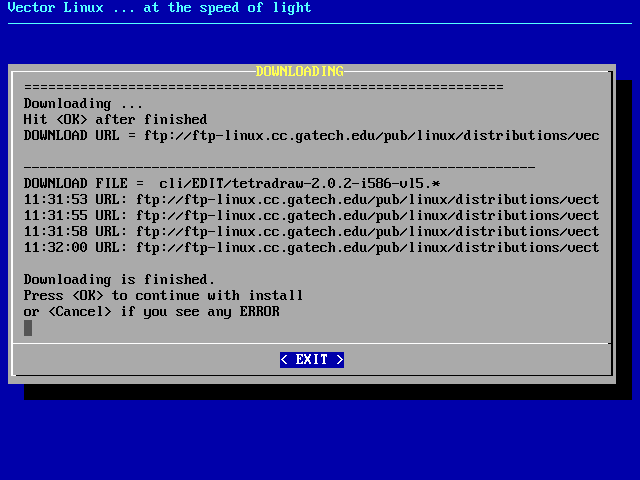This screenshot has height=480, width=640.
Task: Select the DOWNLOAD FILE tetradraw line
Action: point(231,183)
